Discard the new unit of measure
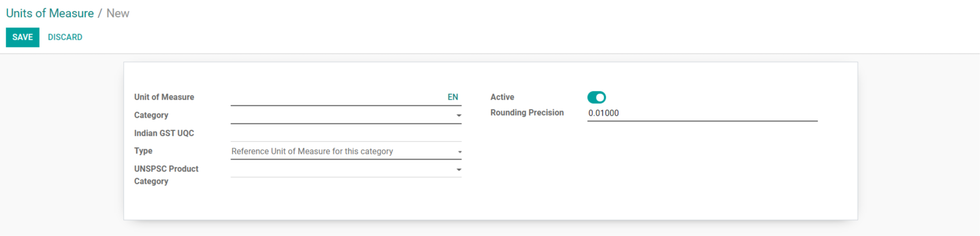Viewport: 980px width, 236px height. tap(65, 37)
